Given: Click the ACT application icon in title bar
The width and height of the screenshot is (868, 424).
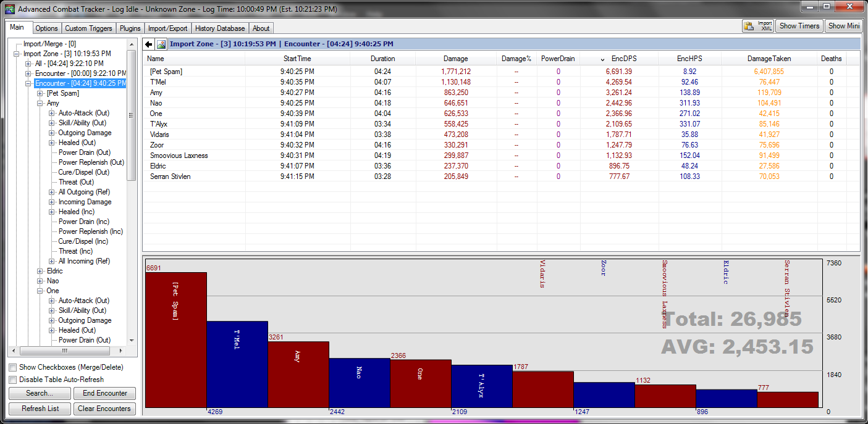Looking at the screenshot, I should tap(9, 9).
